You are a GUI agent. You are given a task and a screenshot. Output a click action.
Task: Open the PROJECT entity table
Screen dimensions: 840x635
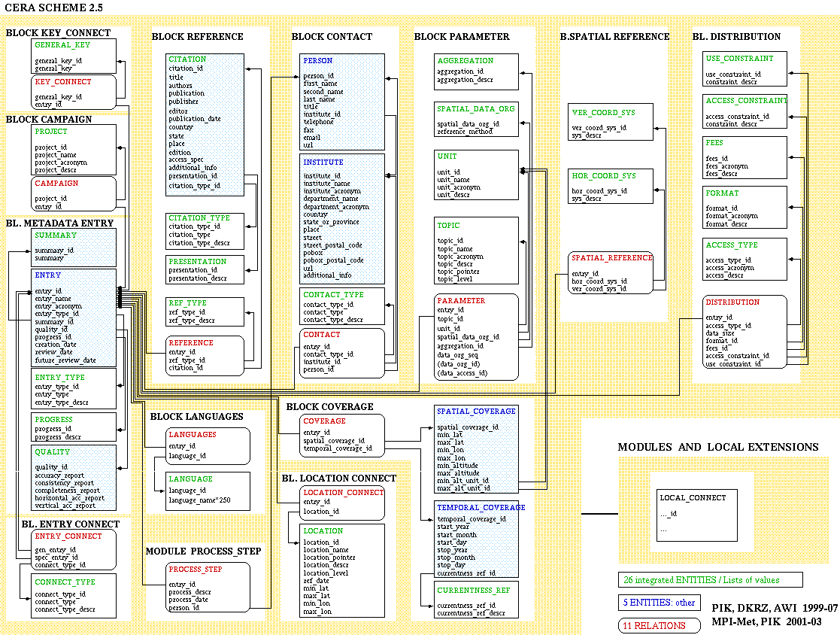74,149
